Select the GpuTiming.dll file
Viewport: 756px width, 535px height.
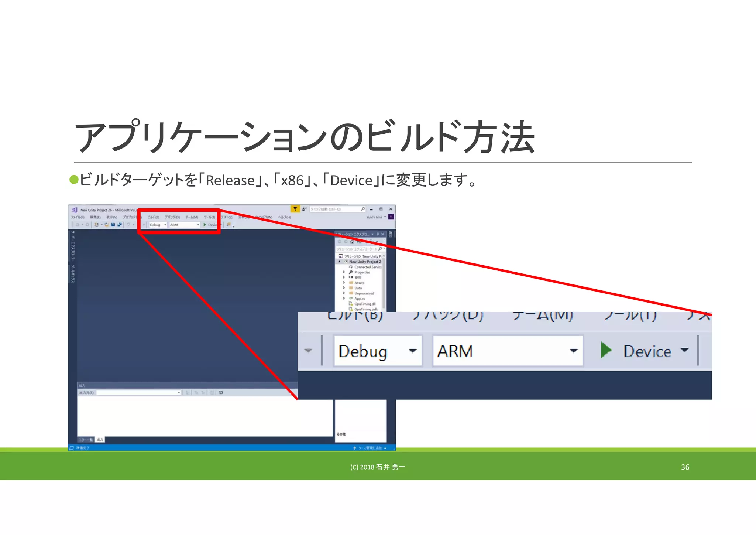pyautogui.click(x=362, y=304)
